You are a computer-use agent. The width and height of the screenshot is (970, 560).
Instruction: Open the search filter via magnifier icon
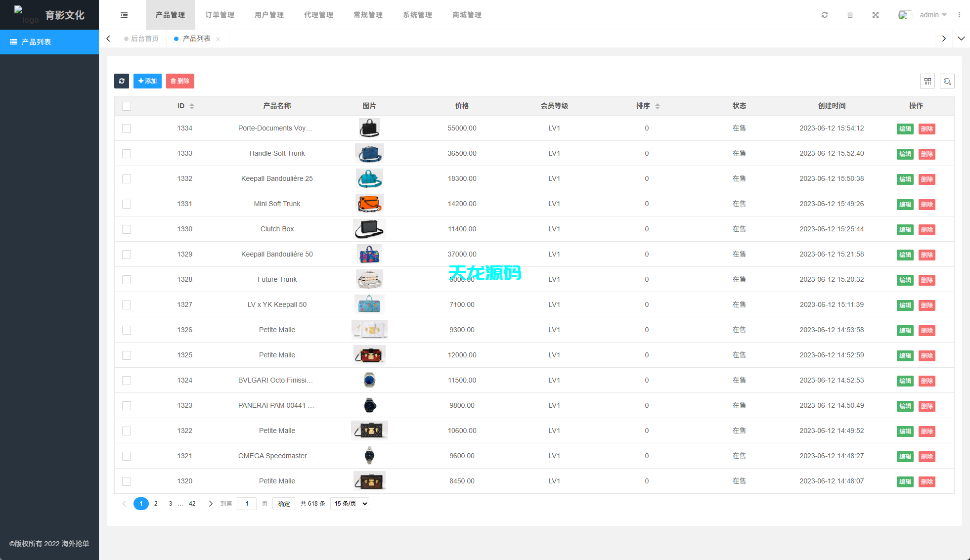[x=947, y=81]
